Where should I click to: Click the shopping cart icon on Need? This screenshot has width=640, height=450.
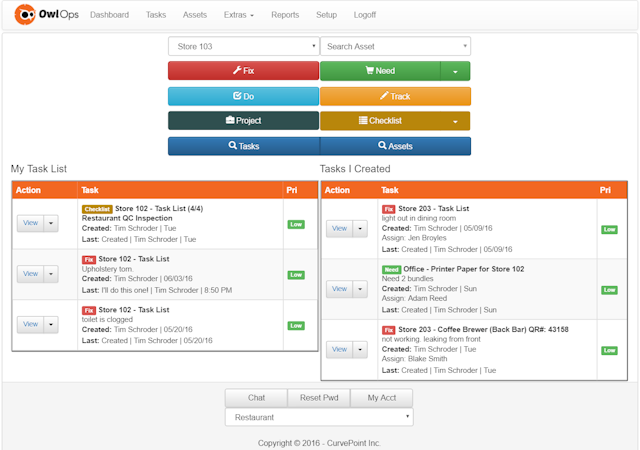[x=369, y=70]
